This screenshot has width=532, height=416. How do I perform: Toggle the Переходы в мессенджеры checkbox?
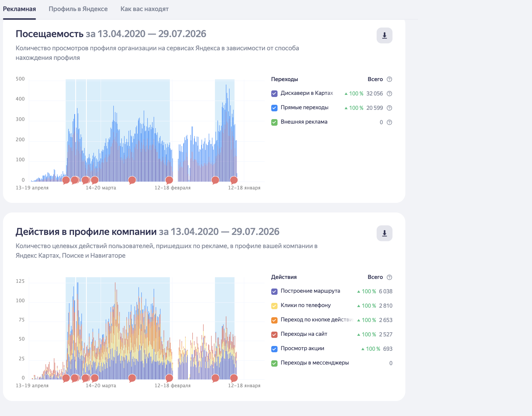(x=274, y=363)
